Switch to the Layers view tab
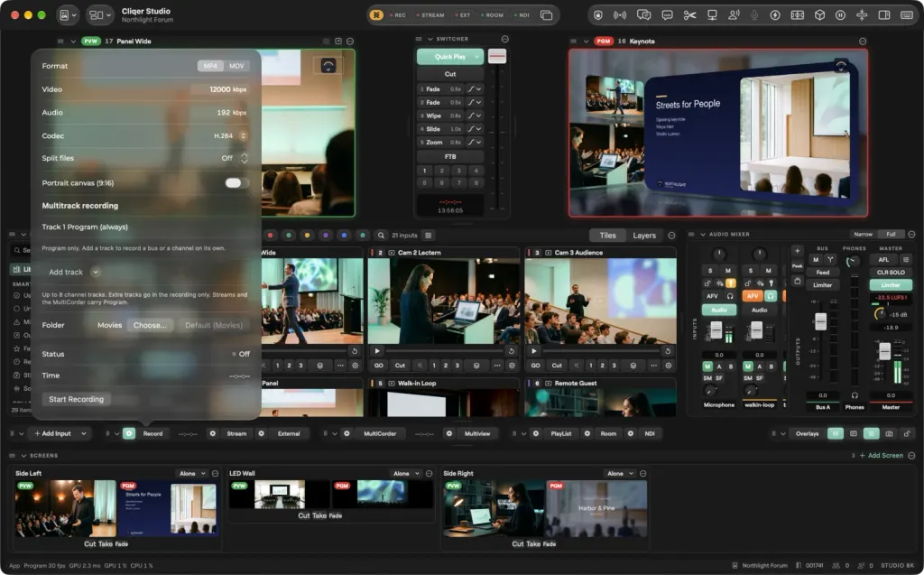The width and height of the screenshot is (924, 575). click(x=644, y=236)
